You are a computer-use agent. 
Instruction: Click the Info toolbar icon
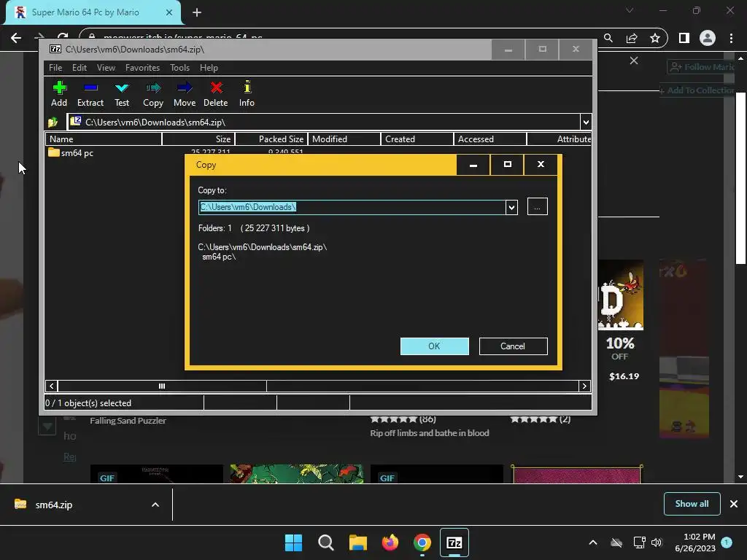point(247,94)
